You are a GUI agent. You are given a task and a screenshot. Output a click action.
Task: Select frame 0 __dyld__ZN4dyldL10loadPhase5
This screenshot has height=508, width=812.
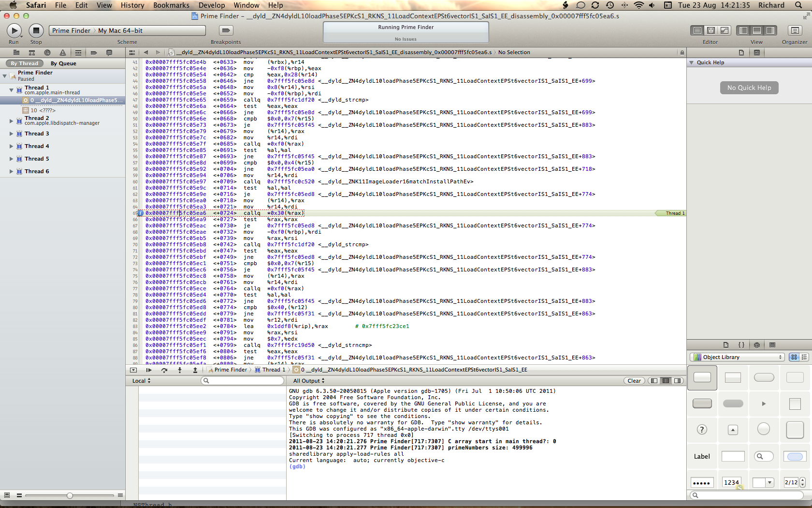(x=63, y=100)
